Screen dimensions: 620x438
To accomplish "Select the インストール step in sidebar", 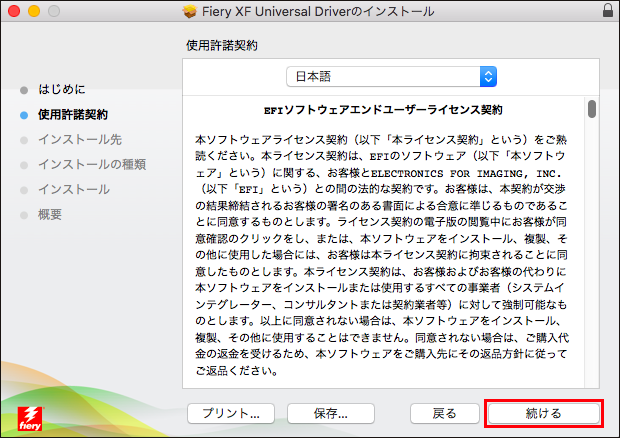I will pos(74,189).
